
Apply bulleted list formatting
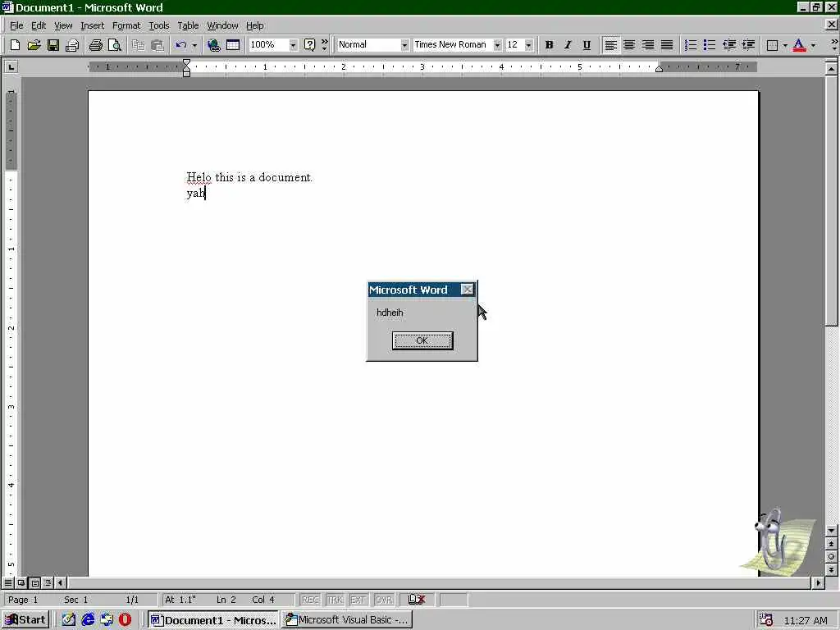(x=710, y=45)
